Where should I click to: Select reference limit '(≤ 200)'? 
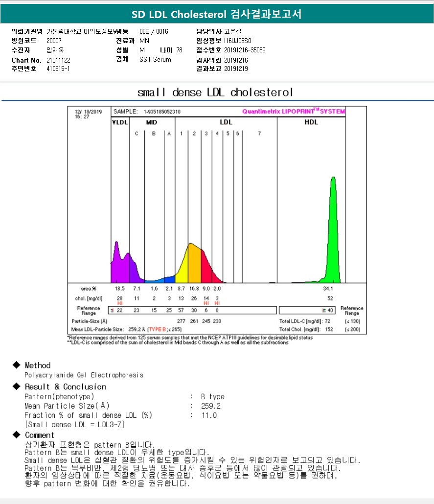pos(352,329)
